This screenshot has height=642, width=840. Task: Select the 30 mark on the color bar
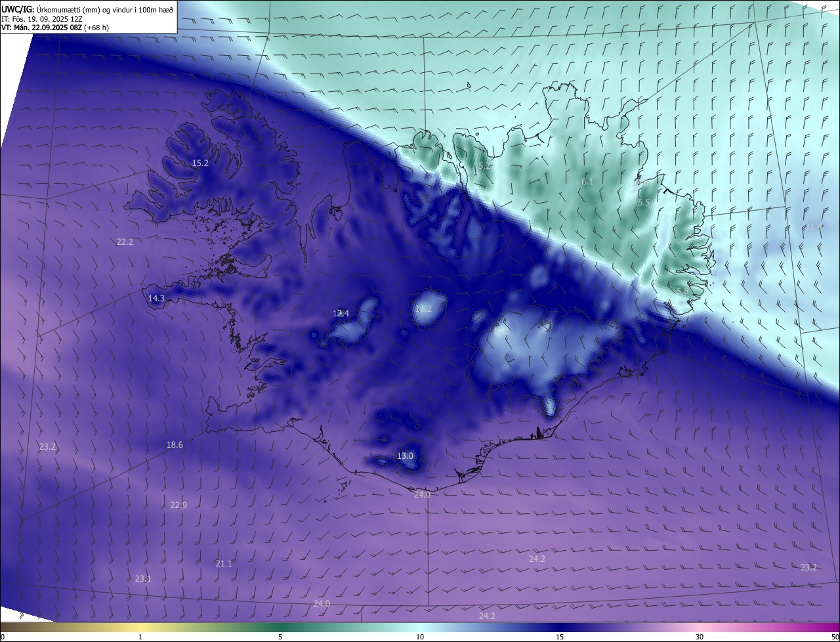700,637
